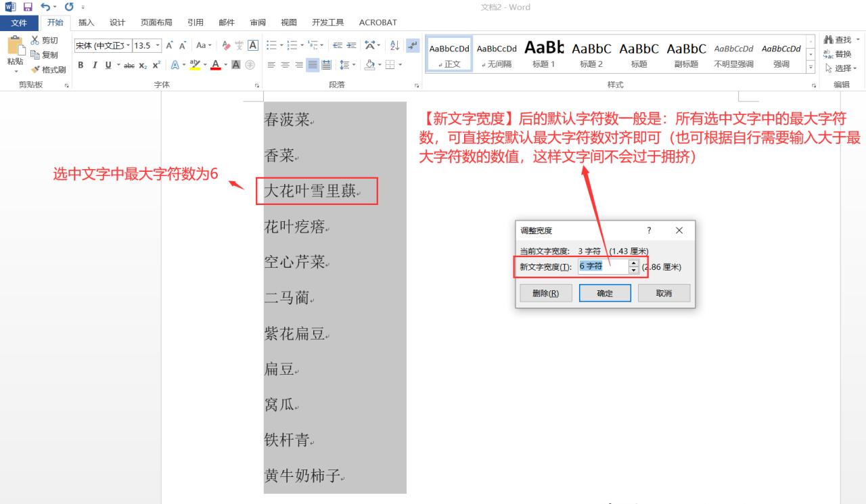The width and height of the screenshot is (866, 504).
Task: Click the Enclosed Character icon
Action: point(249,65)
